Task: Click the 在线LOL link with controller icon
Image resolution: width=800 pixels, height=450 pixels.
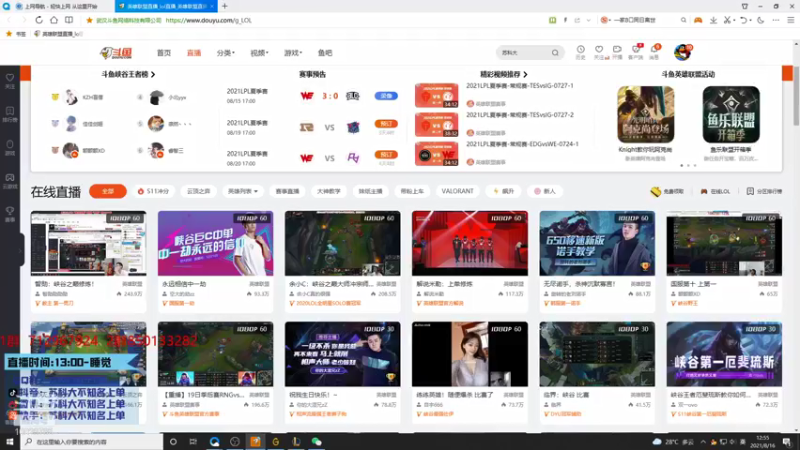Action: click(715, 191)
